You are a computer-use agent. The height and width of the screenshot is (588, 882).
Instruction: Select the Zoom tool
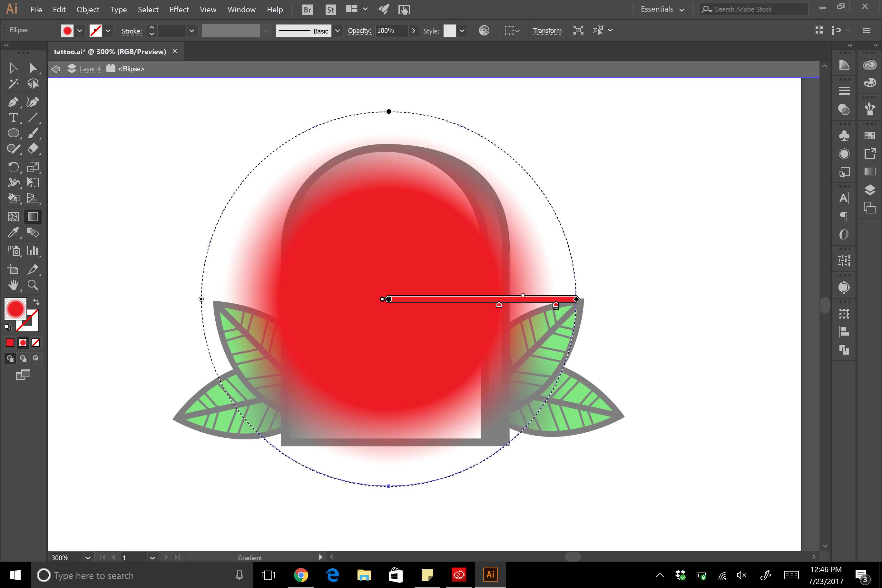pos(33,285)
